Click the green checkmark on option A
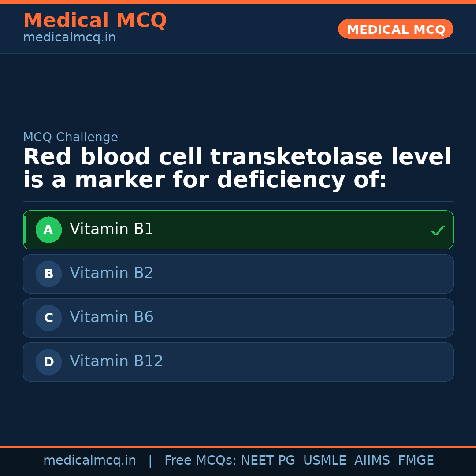The width and height of the screenshot is (476, 476). pyautogui.click(x=437, y=231)
